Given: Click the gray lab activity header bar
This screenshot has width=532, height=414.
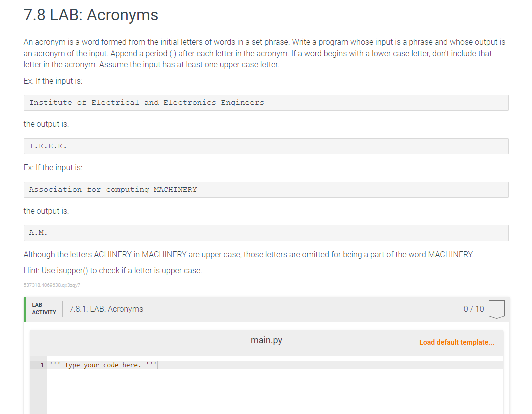Looking at the screenshot, I should tap(300, 309).
